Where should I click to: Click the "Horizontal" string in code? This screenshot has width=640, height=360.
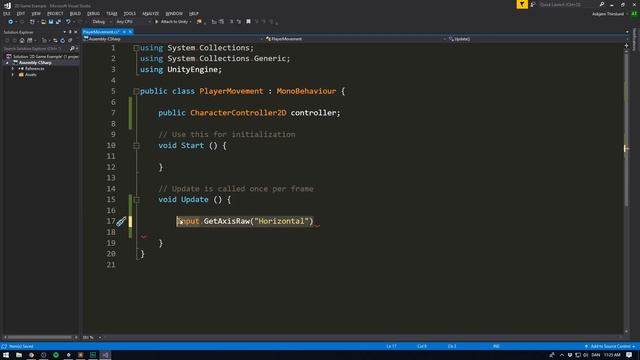(281, 221)
